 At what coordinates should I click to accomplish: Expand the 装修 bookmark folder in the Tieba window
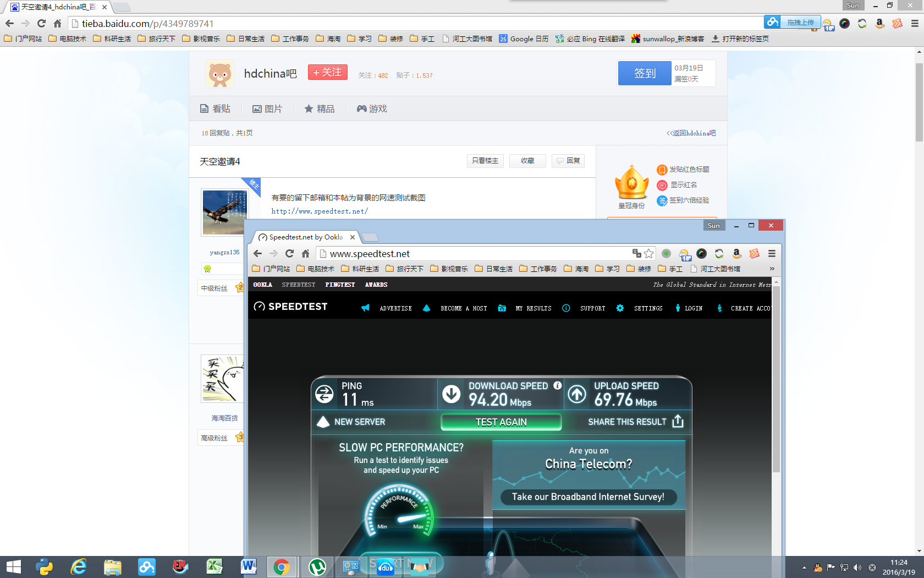(391, 39)
